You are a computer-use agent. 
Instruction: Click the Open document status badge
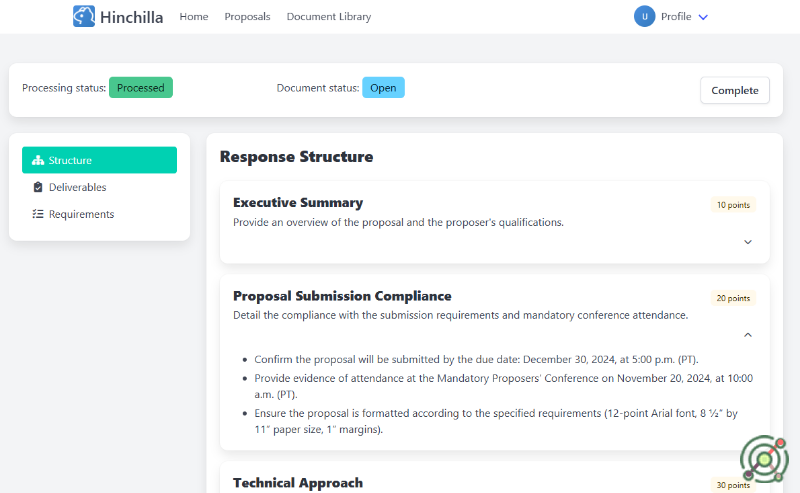coord(383,88)
